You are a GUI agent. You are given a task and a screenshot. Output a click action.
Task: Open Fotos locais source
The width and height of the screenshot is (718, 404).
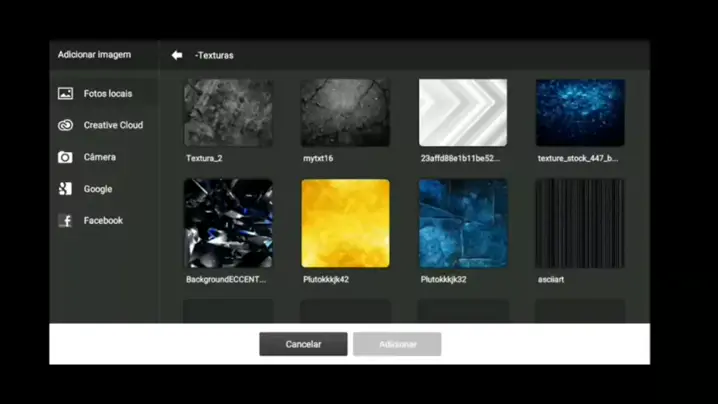pyautogui.click(x=107, y=93)
